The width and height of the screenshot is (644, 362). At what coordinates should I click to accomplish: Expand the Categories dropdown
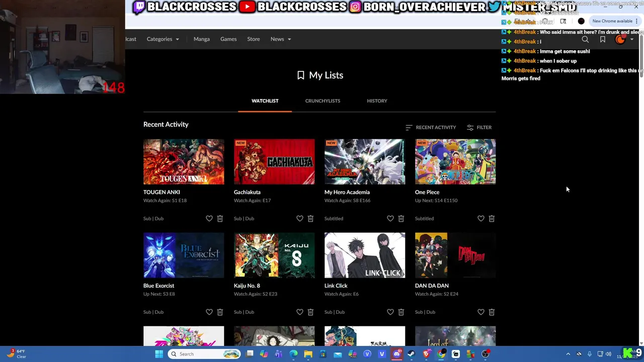[x=163, y=39]
